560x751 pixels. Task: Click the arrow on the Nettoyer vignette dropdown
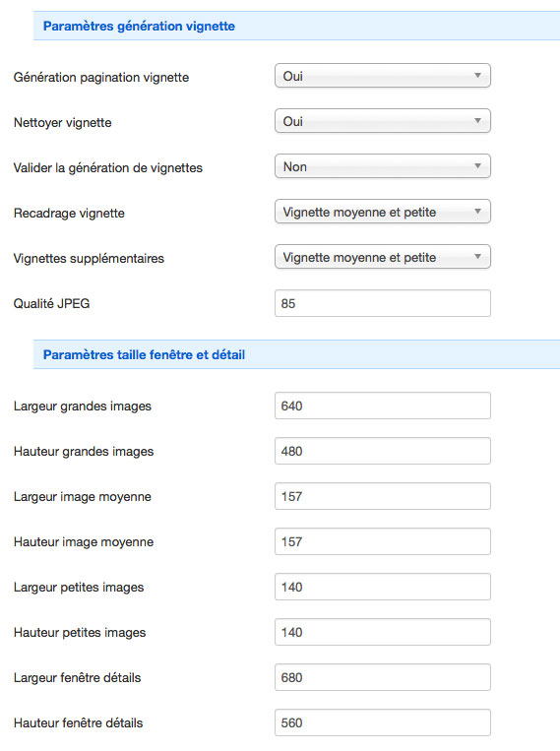point(477,121)
